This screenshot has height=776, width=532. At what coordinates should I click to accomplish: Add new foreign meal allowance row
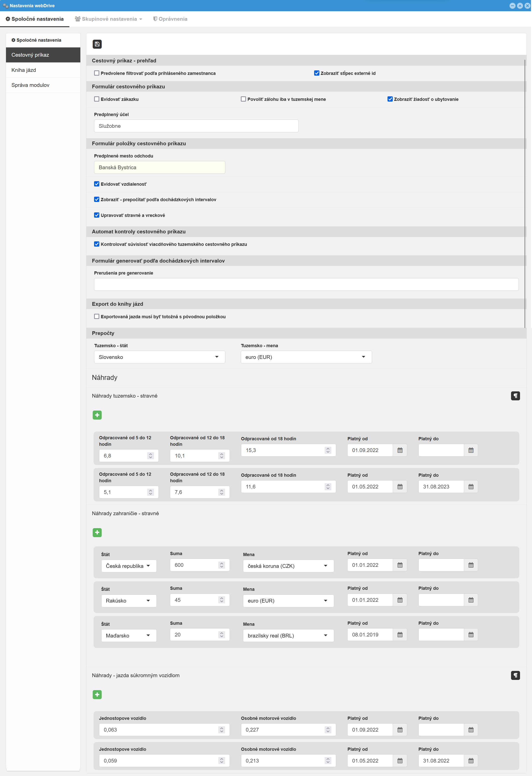(97, 533)
